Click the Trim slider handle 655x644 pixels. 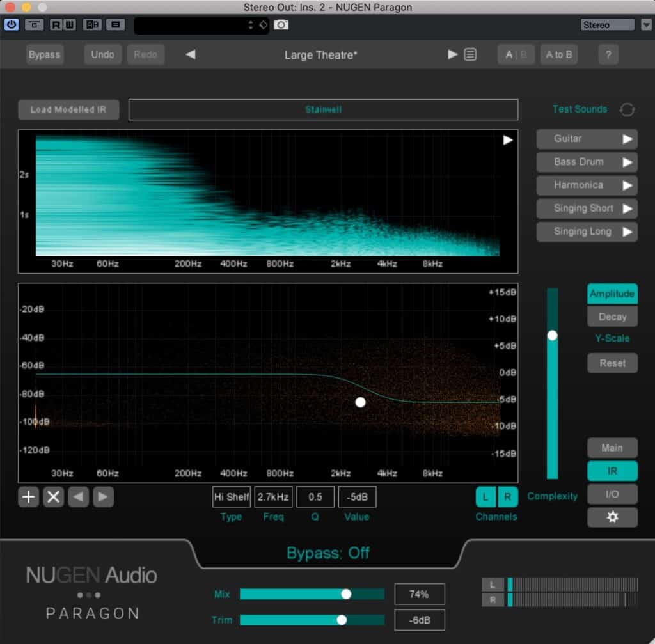pos(342,620)
